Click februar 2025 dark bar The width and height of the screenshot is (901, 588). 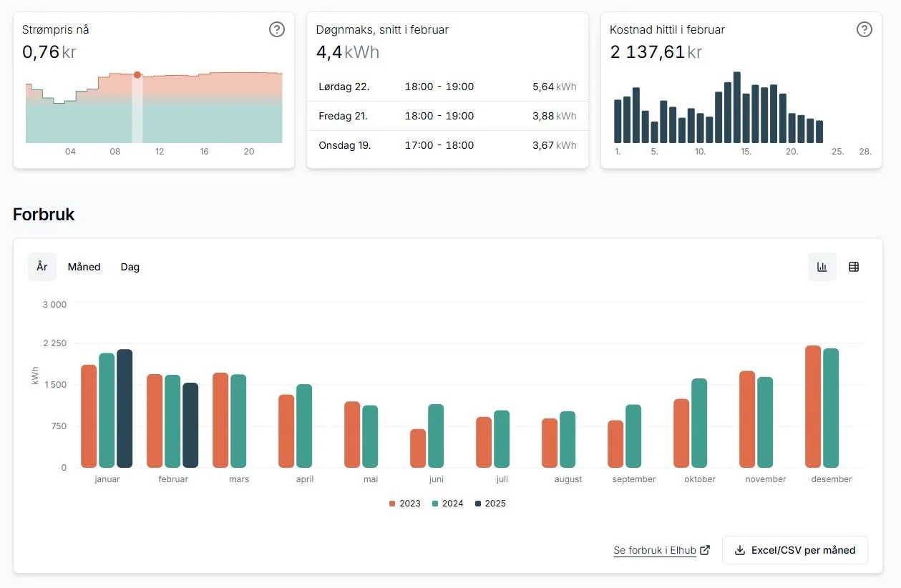pyautogui.click(x=190, y=425)
